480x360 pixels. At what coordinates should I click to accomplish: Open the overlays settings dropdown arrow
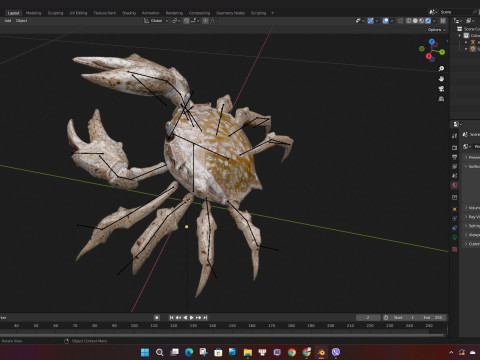pyautogui.click(x=392, y=21)
